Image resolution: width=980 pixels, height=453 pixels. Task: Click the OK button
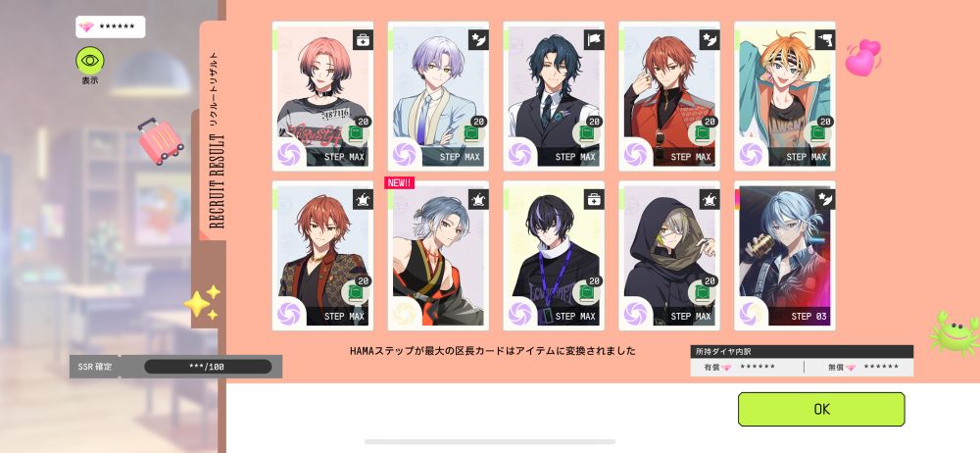coord(821,409)
